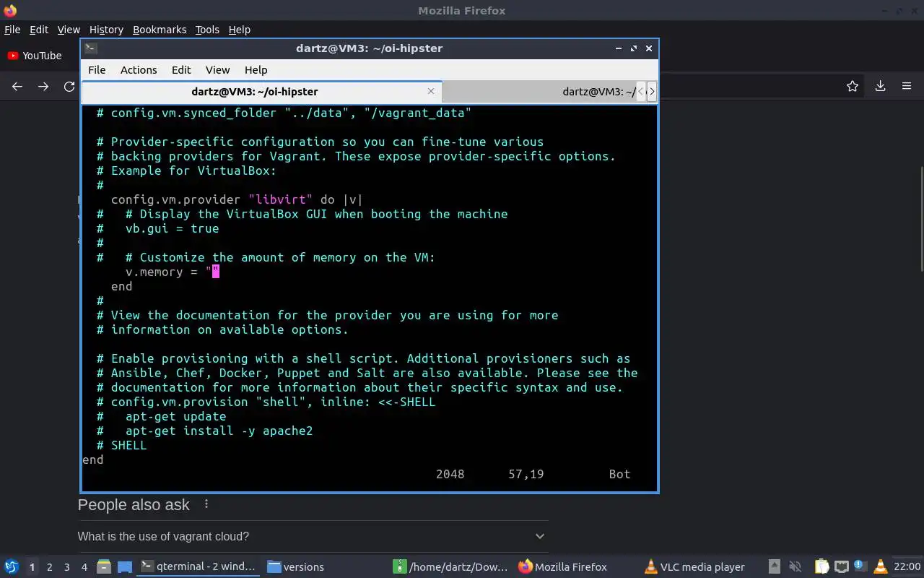Click the show desktop icon in taskbar

click(124, 566)
